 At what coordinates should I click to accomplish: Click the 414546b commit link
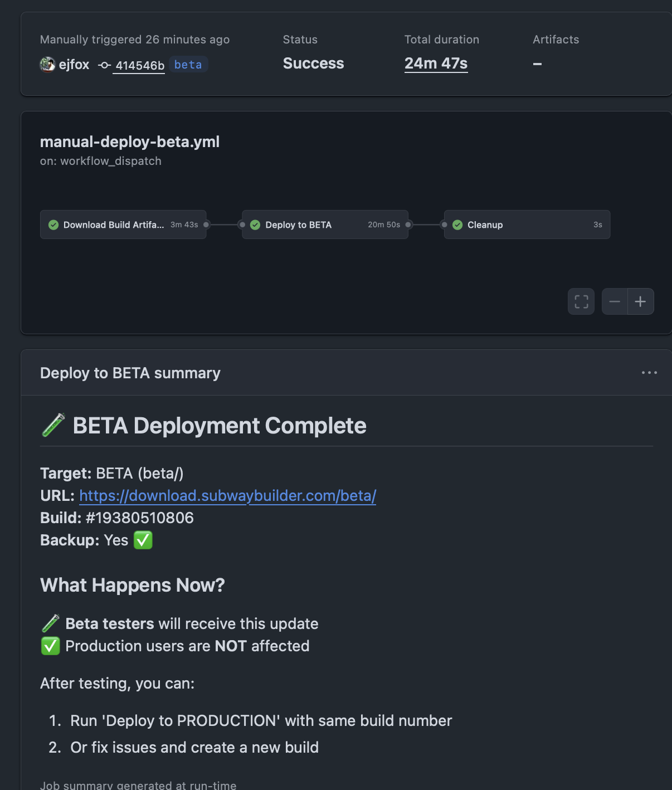point(138,65)
